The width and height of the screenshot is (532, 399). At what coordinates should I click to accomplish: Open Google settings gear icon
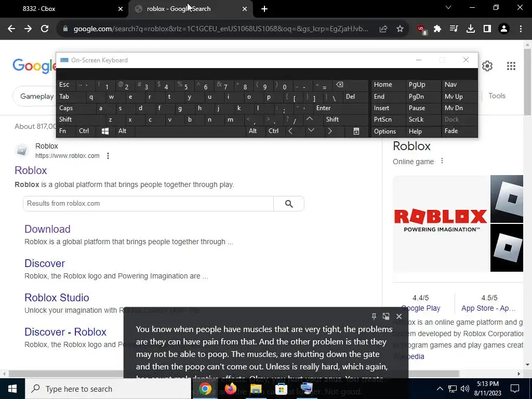tap(487, 66)
